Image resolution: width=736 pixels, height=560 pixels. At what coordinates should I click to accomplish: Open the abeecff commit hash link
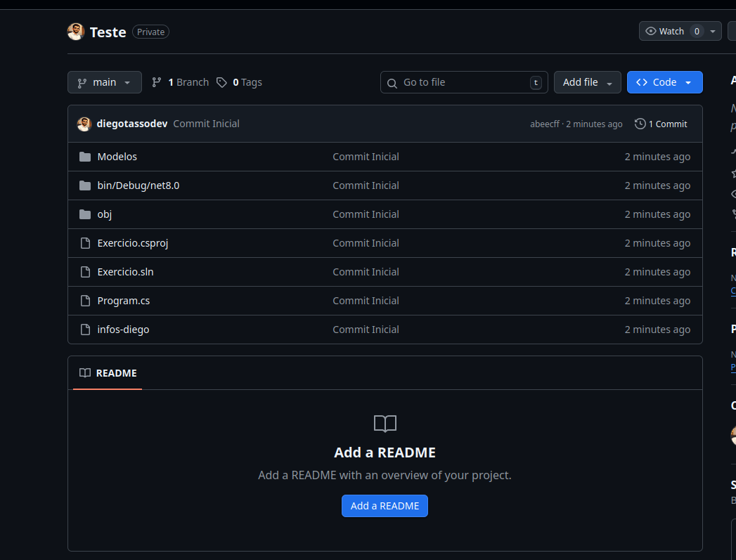pyautogui.click(x=545, y=124)
